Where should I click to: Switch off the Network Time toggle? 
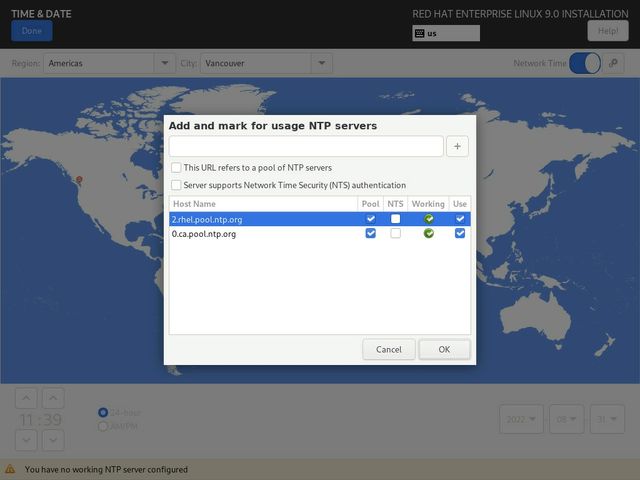click(585, 63)
